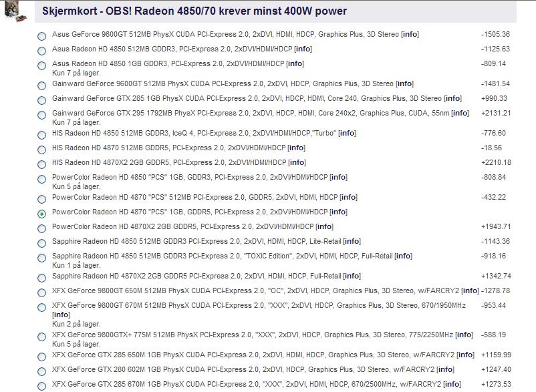Image resolution: width=536 pixels, height=392 pixels.
Task: Open info link for PowerColor HD 4870X2
Action: coord(324,226)
